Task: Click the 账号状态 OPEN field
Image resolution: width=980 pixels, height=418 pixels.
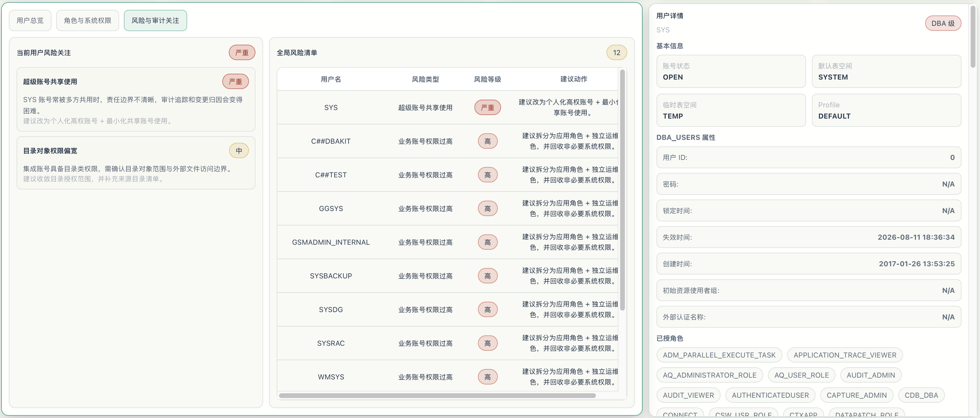Action: point(731,71)
